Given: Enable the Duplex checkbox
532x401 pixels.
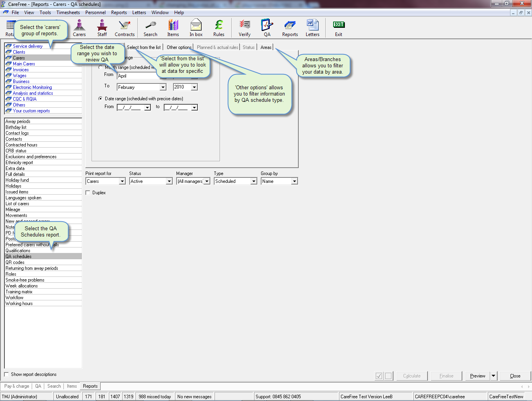Looking at the screenshot, I should click(88, 193).
